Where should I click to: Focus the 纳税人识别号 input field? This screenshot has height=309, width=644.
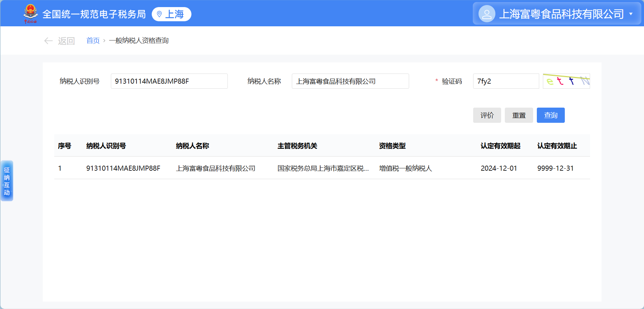169,81
